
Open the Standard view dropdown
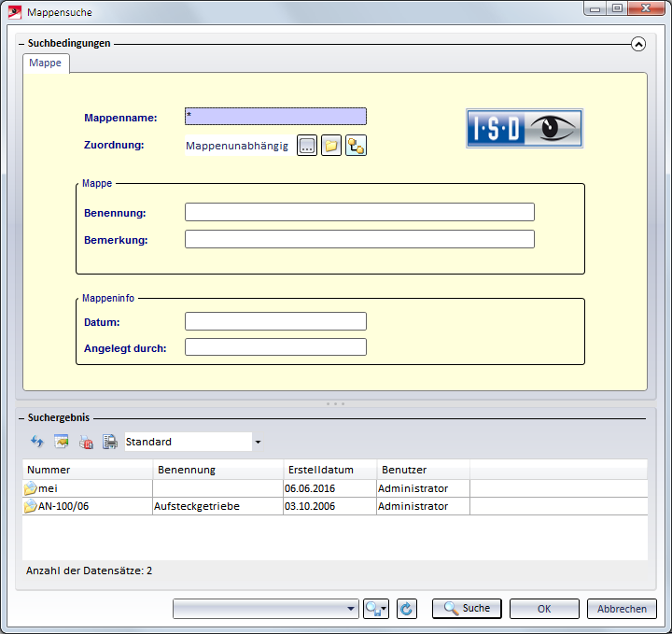coord(258,442)
